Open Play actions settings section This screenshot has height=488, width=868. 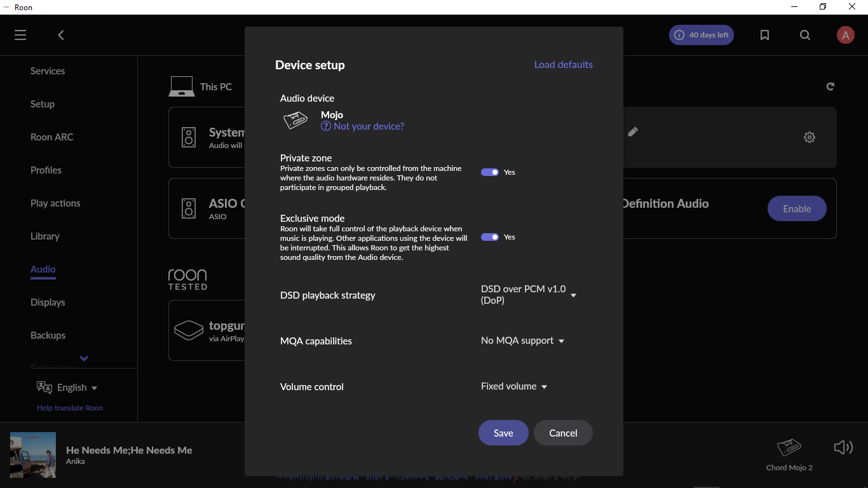tap(55, 203)
